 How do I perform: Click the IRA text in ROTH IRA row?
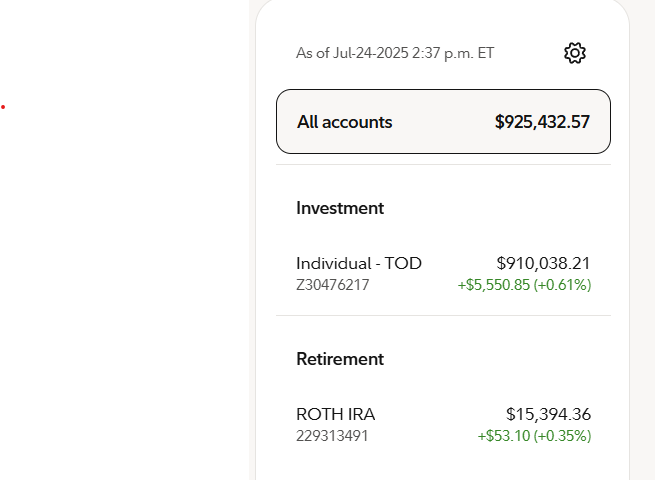pyautogui.click(x=361, y=414)
